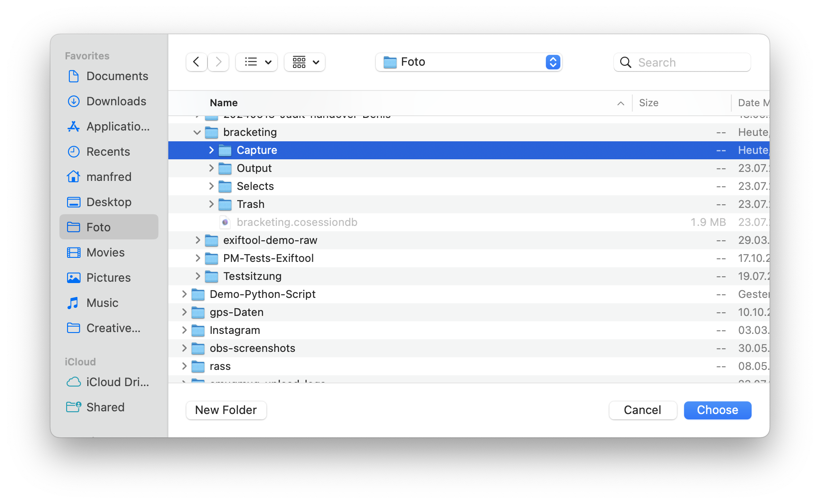The width and height of the screenshot is (820, 504).
Task: Select the Testsitzung folder name
Action: [x=252, y=276]
